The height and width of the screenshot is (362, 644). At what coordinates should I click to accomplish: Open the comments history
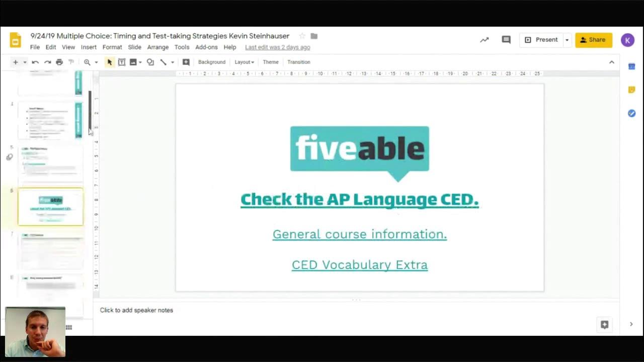[x=506, y=40]
